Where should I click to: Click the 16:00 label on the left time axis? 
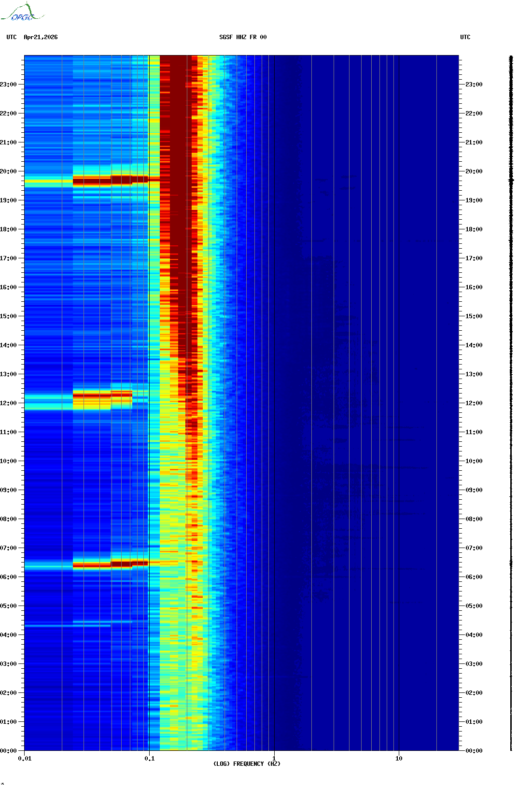[x=8, y=287]
